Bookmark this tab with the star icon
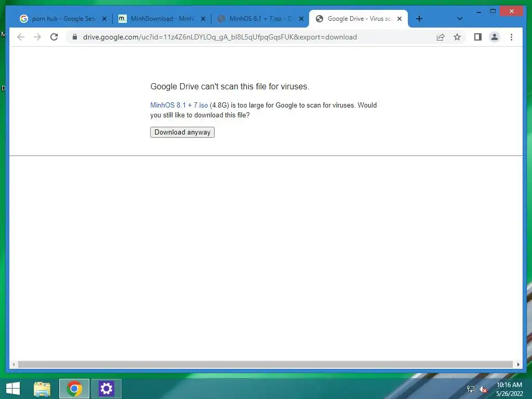 [x=457, y=37]
